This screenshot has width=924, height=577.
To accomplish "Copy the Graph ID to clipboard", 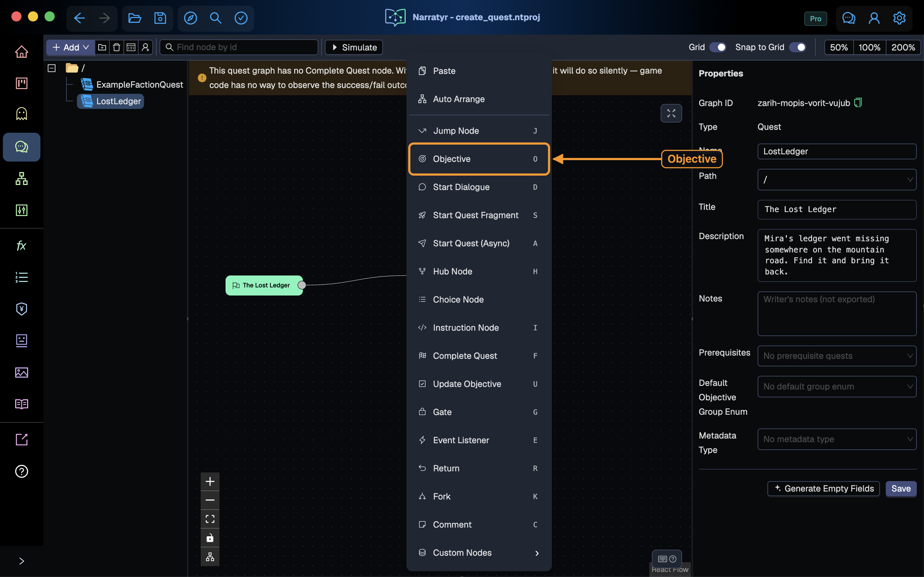I will point(858,103).
